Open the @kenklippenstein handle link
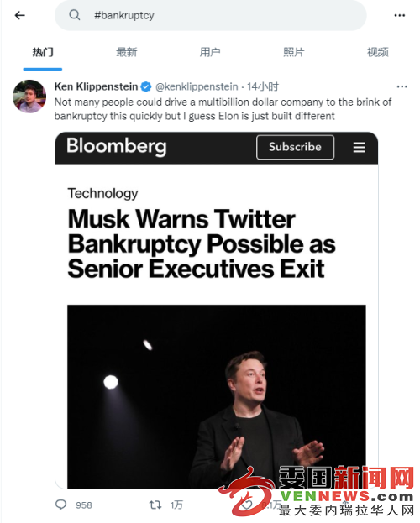 pyautogui.click(x=197, y=86)
